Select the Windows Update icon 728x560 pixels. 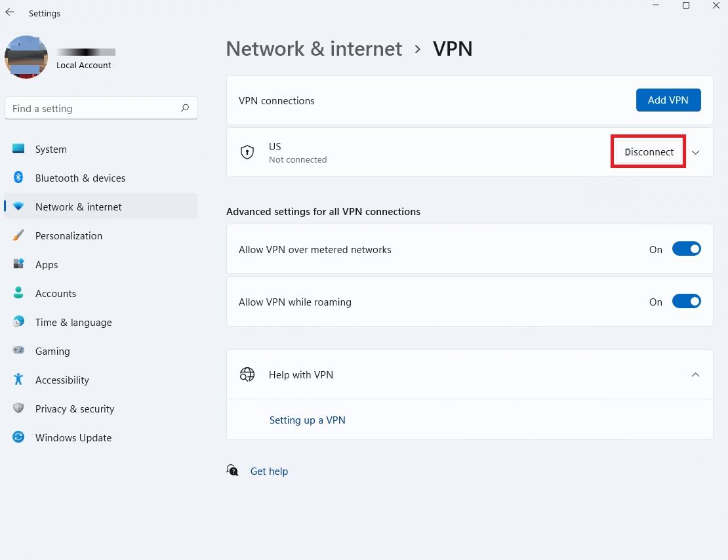click(x=19, y=437)
